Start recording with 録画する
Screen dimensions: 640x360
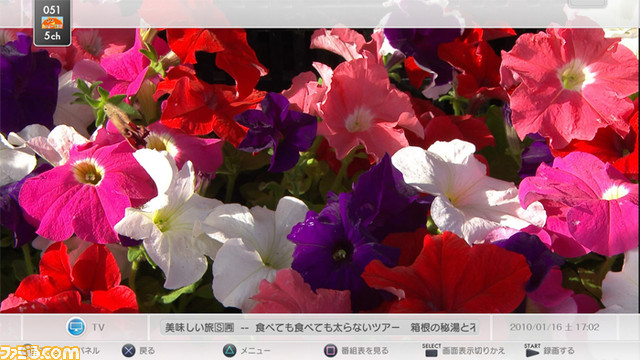coord(559,351)
